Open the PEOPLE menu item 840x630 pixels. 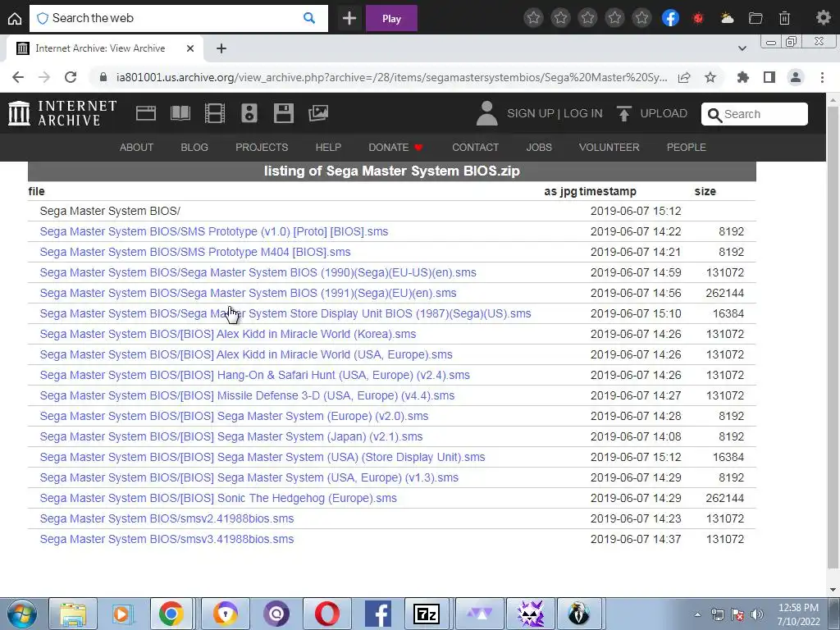[686, 148]
